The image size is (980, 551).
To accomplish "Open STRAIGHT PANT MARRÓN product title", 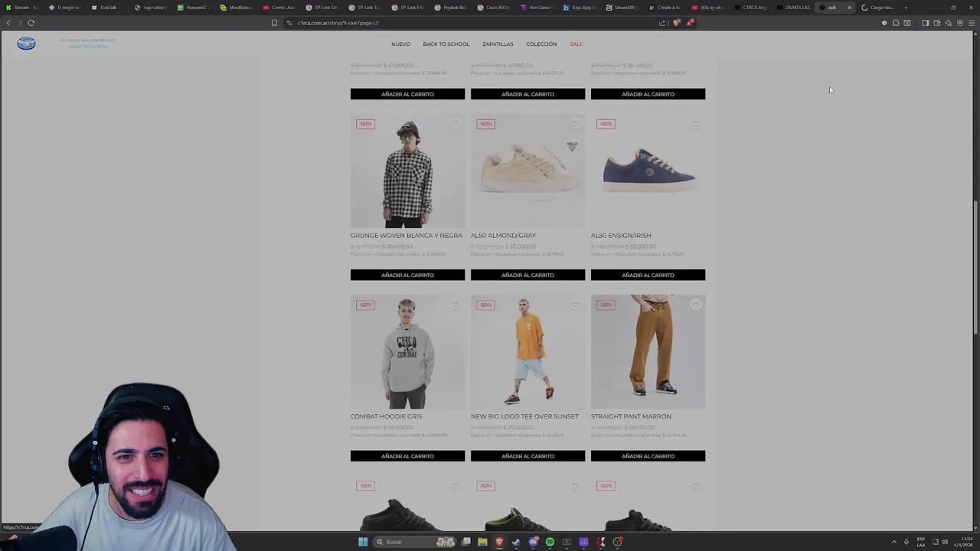I will pyautogui.click(x=631, y=417).
